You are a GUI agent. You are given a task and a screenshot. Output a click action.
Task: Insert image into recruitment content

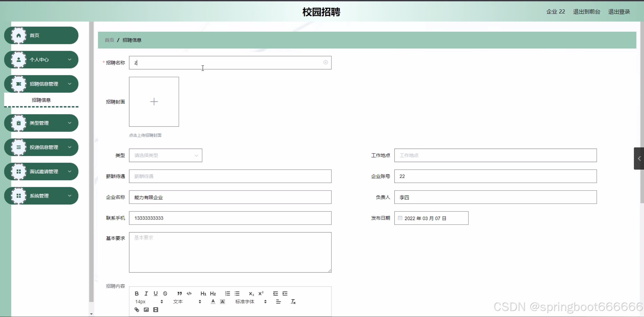(x=146, y=309)
